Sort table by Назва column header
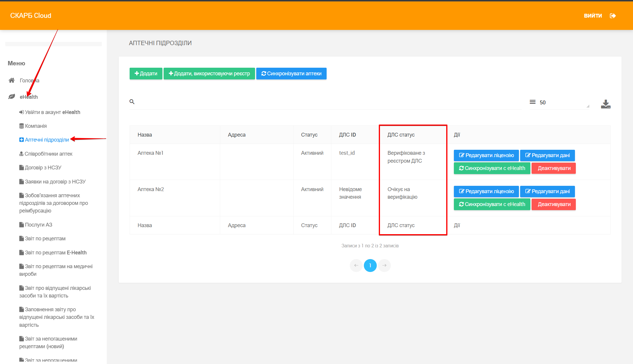 (x=145, y=135)
